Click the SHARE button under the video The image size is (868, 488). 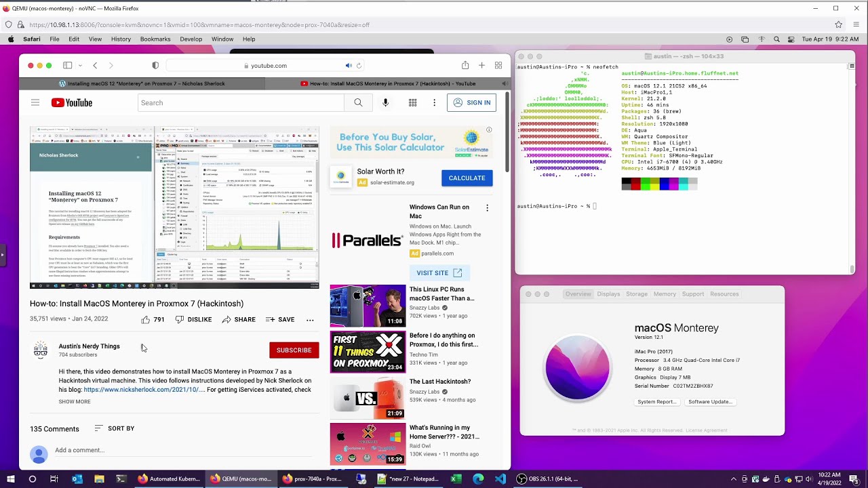tap(239, 319)
